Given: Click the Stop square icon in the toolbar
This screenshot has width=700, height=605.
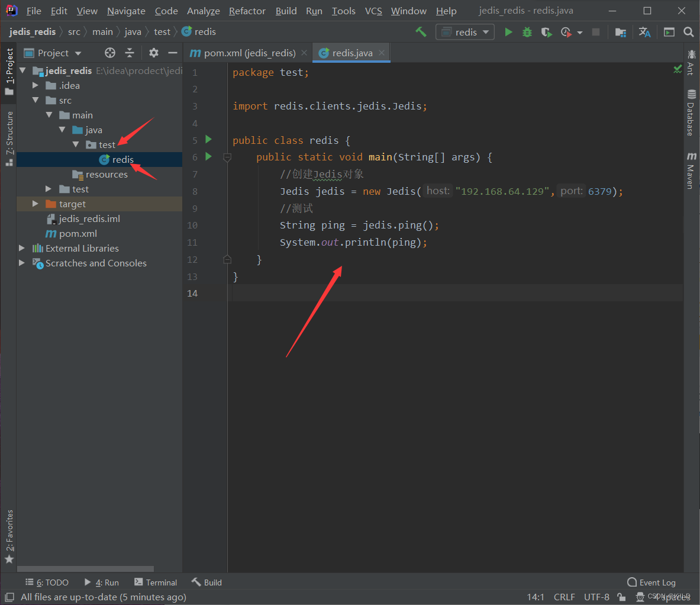Looking at the screenshot, I should tap(595, 32).
